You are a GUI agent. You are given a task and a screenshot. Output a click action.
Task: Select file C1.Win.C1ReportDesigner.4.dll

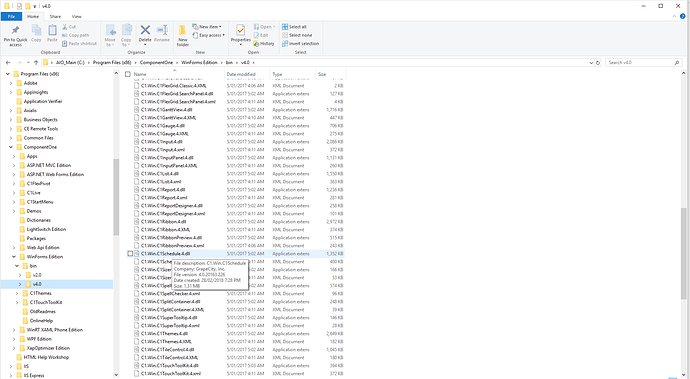coord(172,206)
